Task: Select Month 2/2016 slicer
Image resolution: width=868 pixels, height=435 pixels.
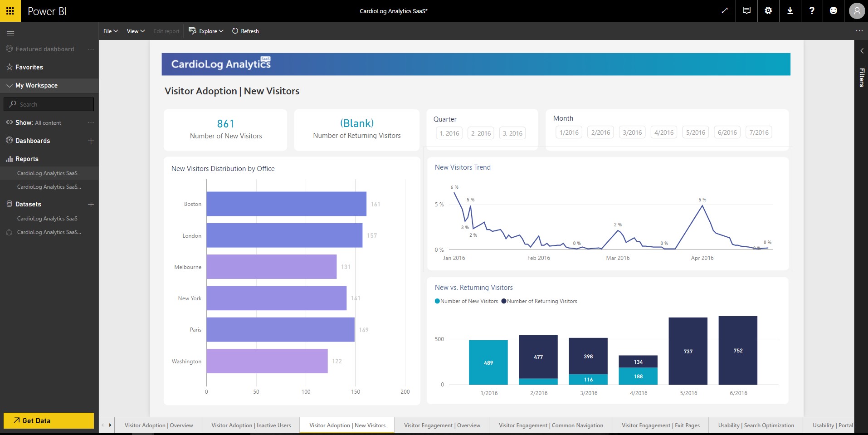Action: (x=601, y=132)
